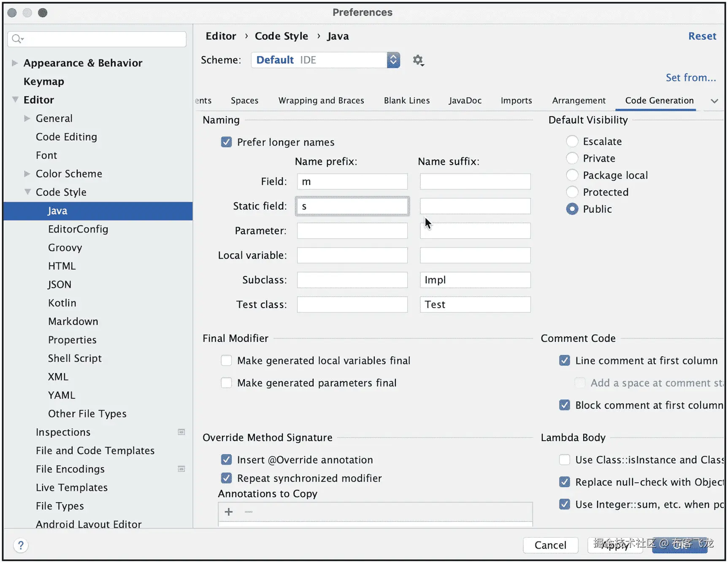728x563 pixels.
Task: Select Kotlin in the Code Style list
Action: tap(62, 303)
